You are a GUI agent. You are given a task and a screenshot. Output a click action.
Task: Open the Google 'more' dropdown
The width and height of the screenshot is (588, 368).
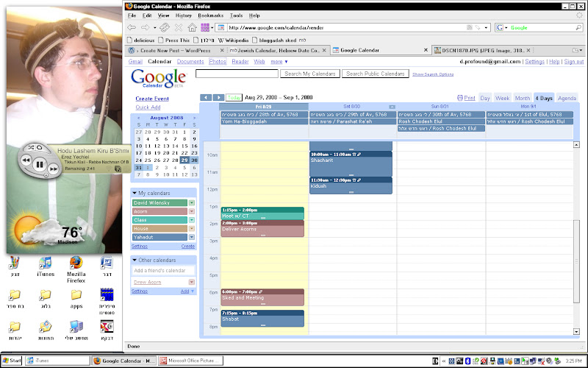[x=279, y=62]
